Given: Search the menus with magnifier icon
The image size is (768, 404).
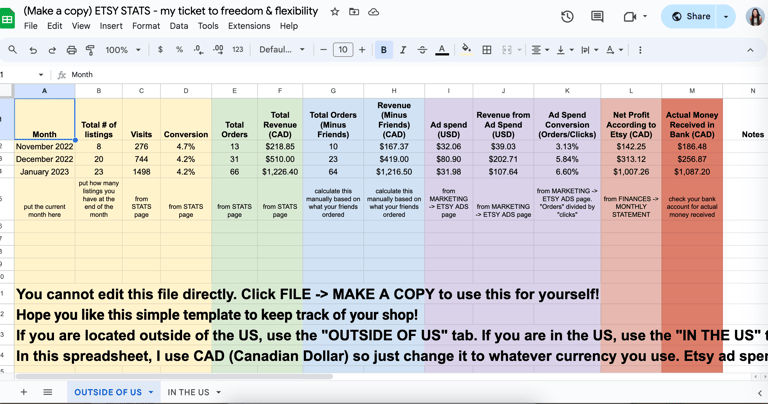Looking at the screenshot, I should (x=13, y=50).
